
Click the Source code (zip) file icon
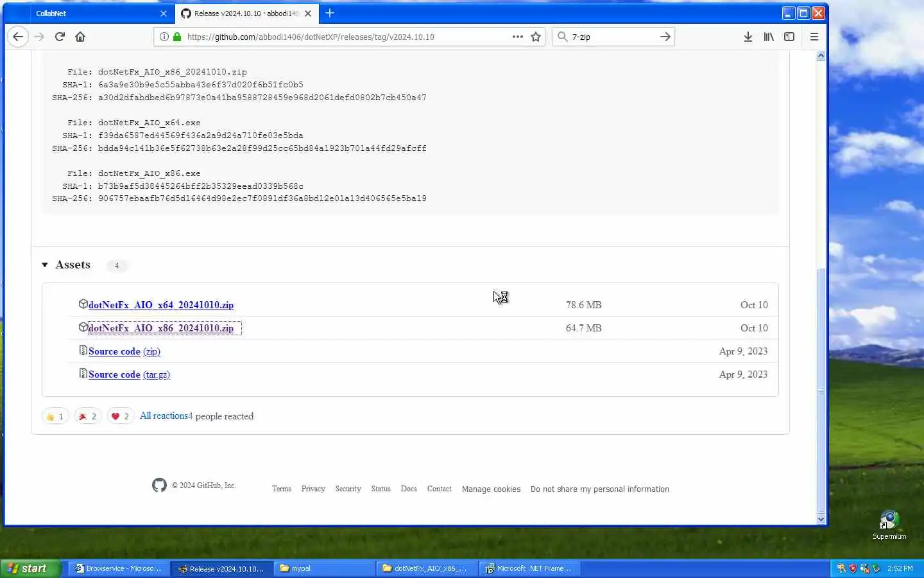point(83,350)
